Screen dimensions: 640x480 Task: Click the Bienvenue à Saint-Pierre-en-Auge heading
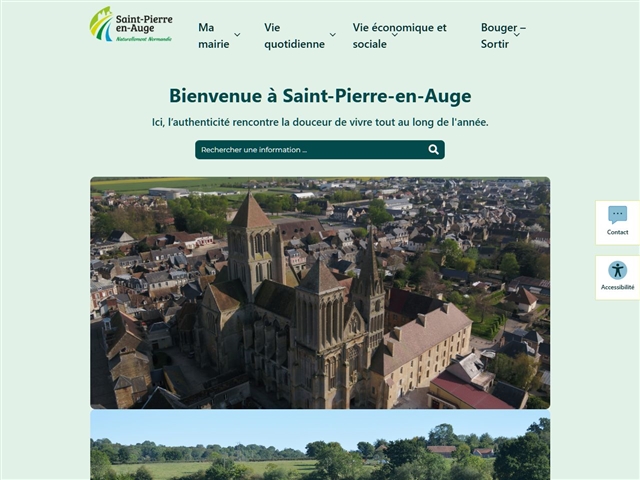point(320,96)
